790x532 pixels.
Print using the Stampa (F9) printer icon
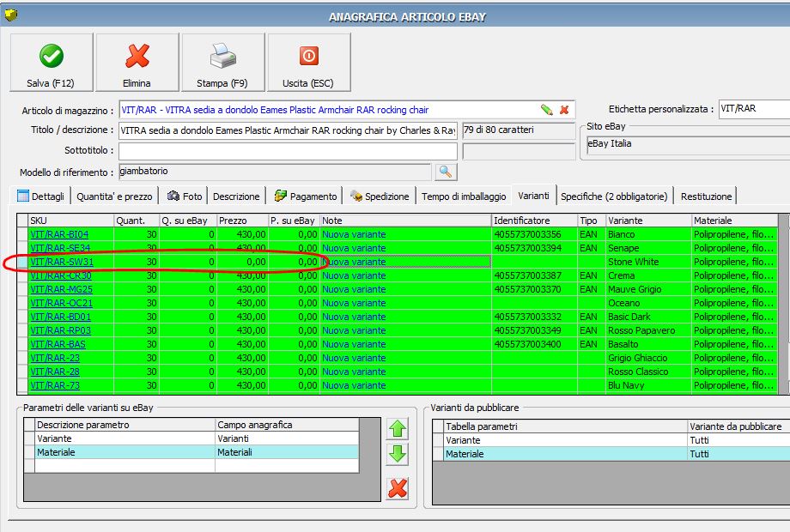click(x=222, y=63)
